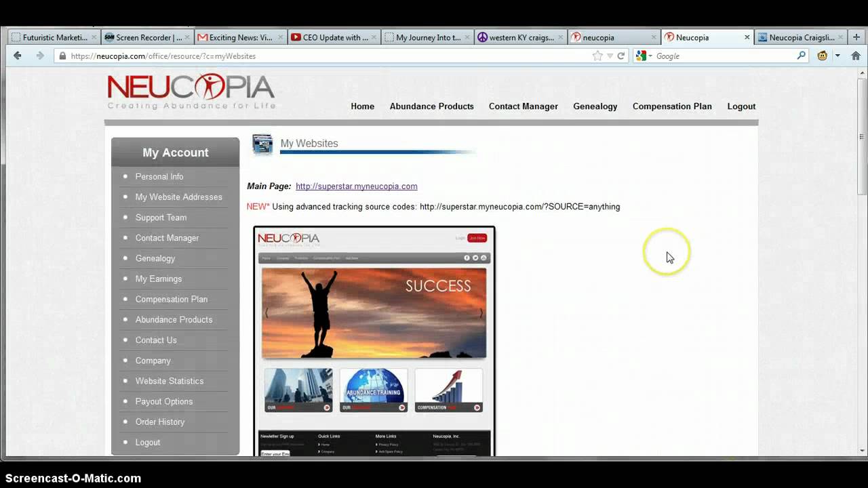Open Personal Info in My Account

tap(159, 176)
